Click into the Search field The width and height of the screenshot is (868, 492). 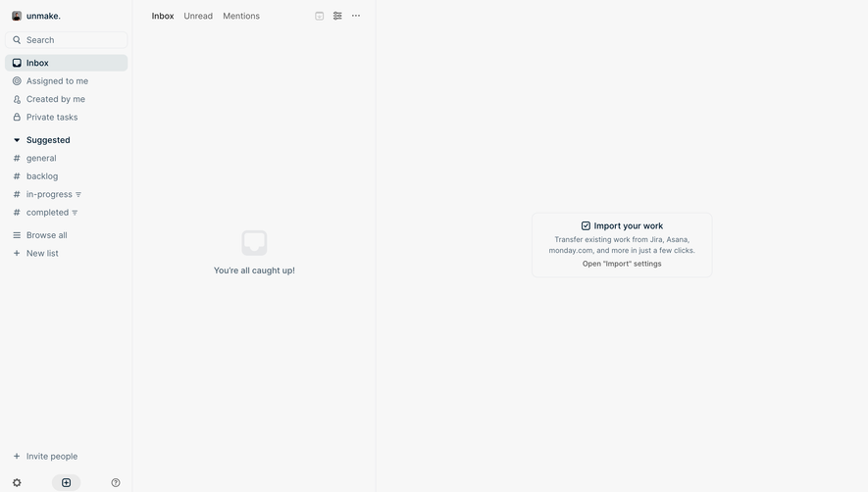pos(66,40)
